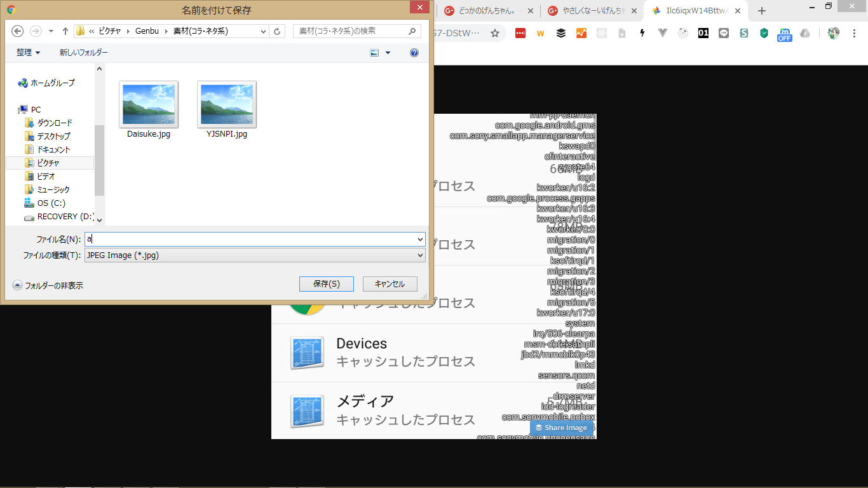Open Chrome's three-dot menu

click(x=854, y=33)
